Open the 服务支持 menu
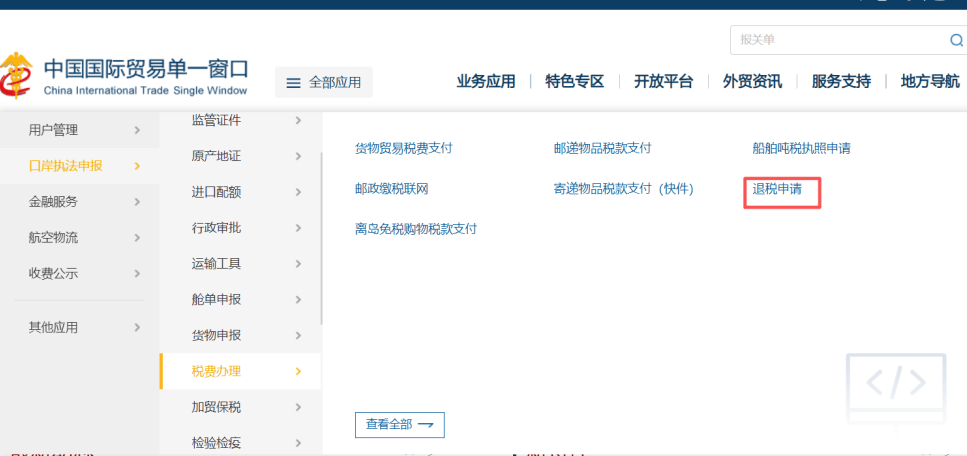The image size is (967, 456). tap(841, 81)
